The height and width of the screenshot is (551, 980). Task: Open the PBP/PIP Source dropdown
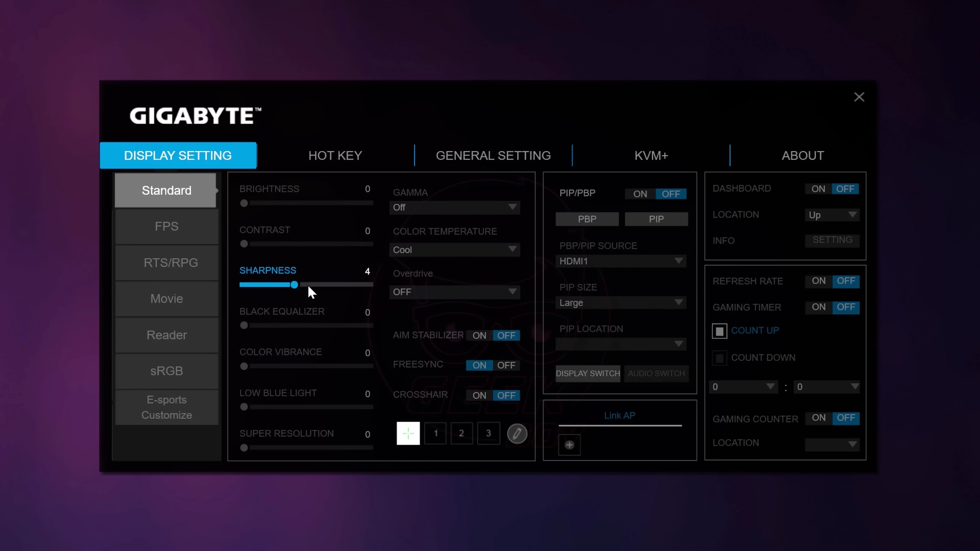click(x=621, y=261)
